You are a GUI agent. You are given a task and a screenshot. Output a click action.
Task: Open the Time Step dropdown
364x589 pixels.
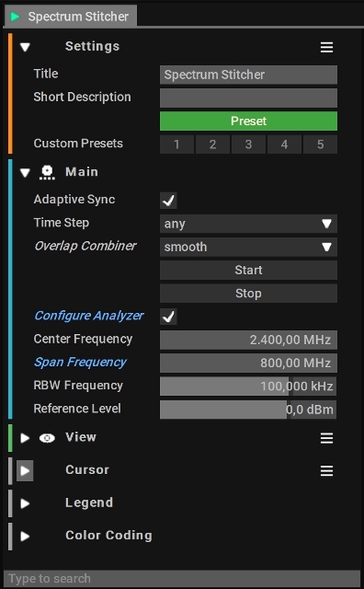[x=248, y=224]
